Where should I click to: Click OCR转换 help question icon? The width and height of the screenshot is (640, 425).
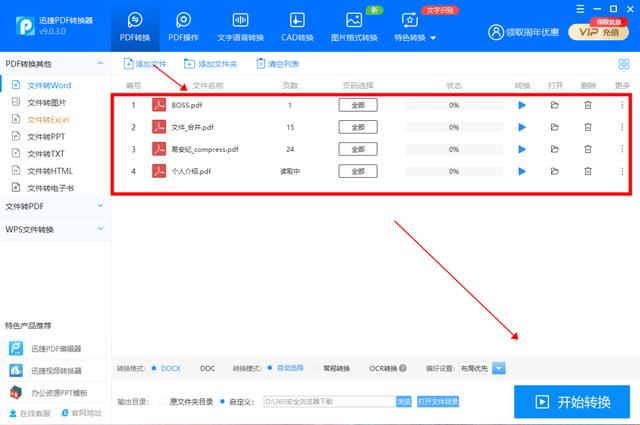[x=402, y=368]
